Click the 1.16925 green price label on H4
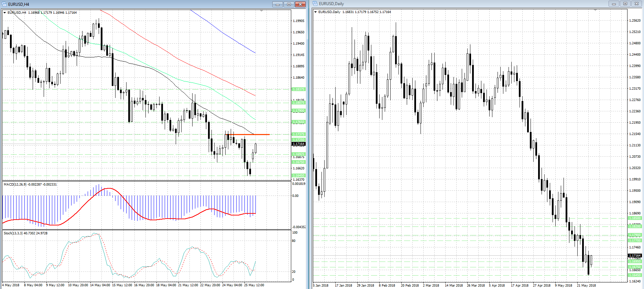The height and width of the screenshot is (289, 644). click(298, 154)
